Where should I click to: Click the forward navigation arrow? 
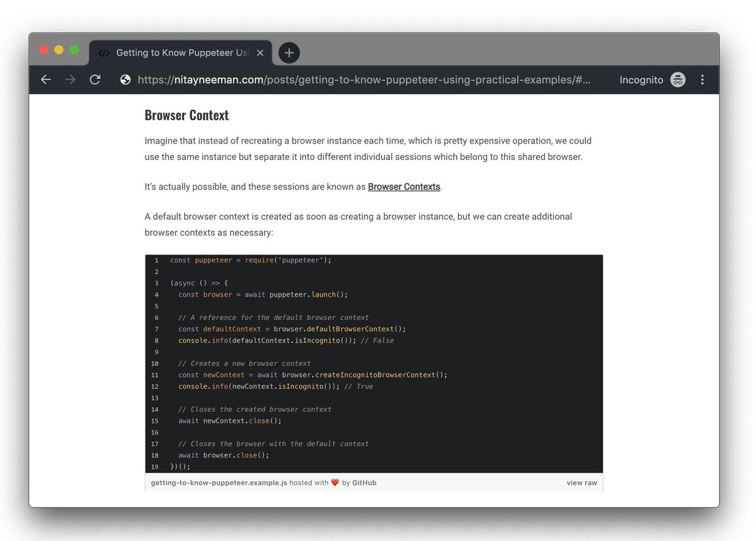pos(70,80)
